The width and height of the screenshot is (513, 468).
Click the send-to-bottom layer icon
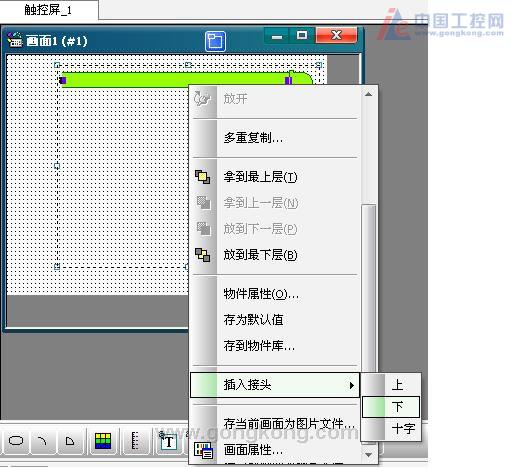point(202,255)
